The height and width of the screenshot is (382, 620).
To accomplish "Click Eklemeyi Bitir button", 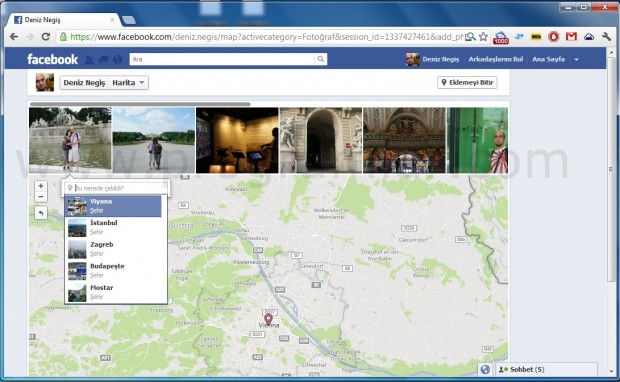I will click(x=467, y=82).
